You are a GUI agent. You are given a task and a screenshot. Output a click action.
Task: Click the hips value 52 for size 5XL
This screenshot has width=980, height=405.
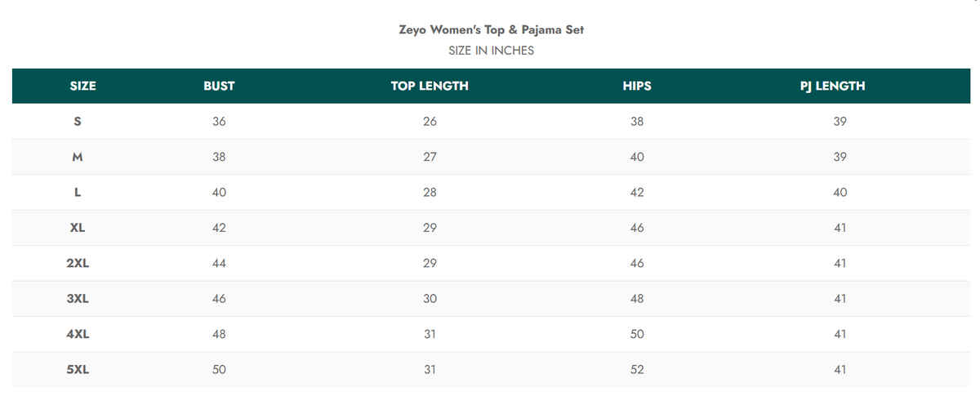tap(637, 370)
